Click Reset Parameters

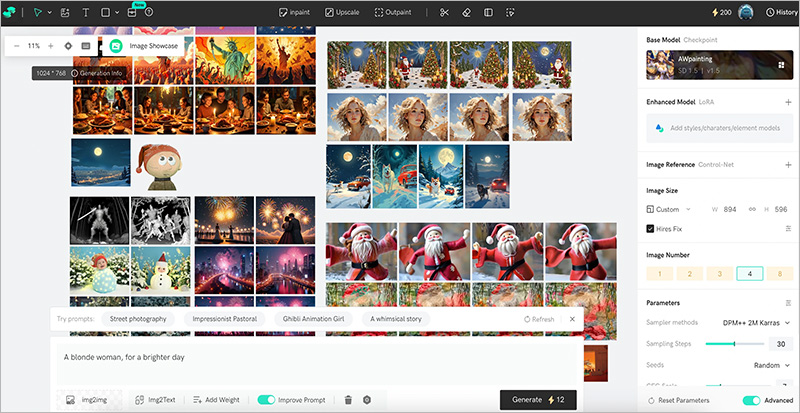point(679,400)
